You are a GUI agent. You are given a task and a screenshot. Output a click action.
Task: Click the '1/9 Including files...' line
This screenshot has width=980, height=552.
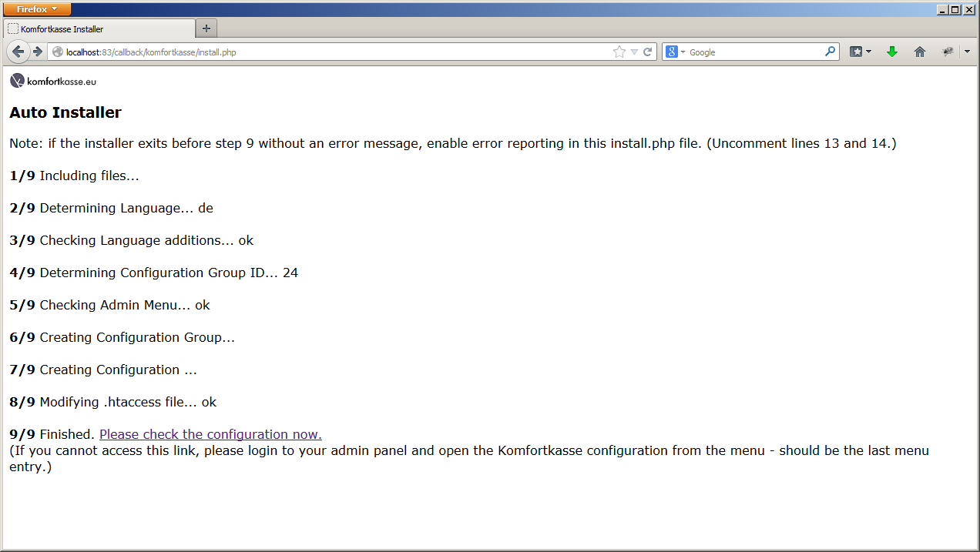click(74, 176)
